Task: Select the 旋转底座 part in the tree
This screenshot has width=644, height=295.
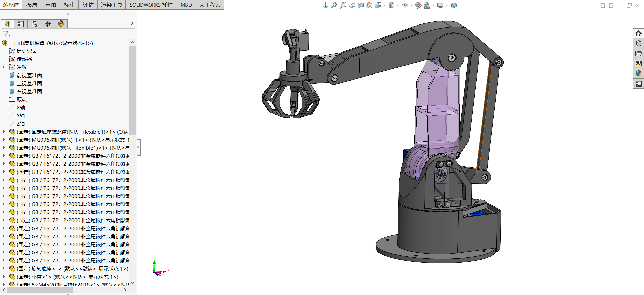Action: click(x=42, y=268)
